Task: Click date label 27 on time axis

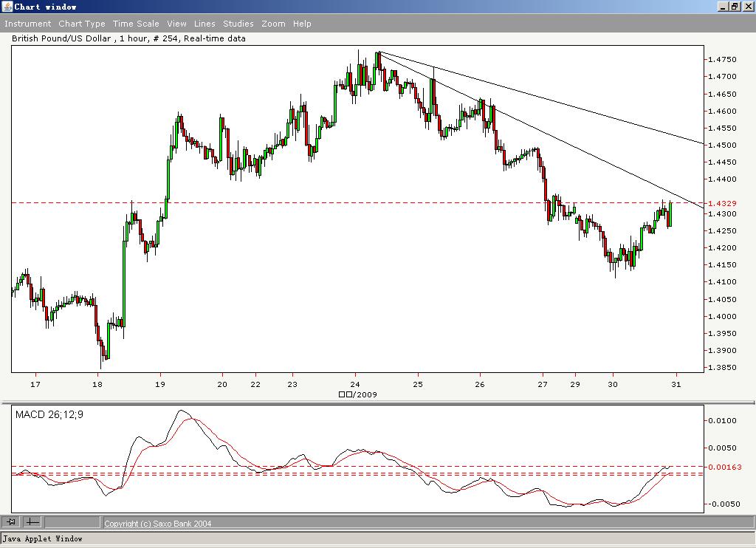Action: (543, 385)
